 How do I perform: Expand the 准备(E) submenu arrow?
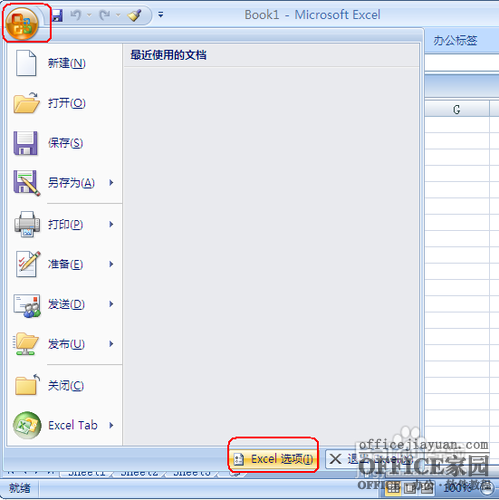click(111, 264)
